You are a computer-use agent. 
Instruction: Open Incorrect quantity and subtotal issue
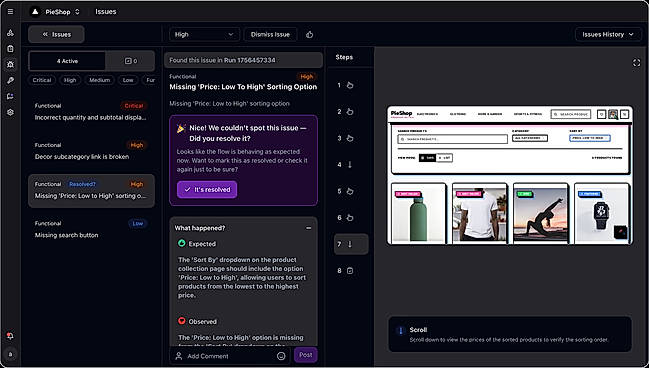coord(91,112)
